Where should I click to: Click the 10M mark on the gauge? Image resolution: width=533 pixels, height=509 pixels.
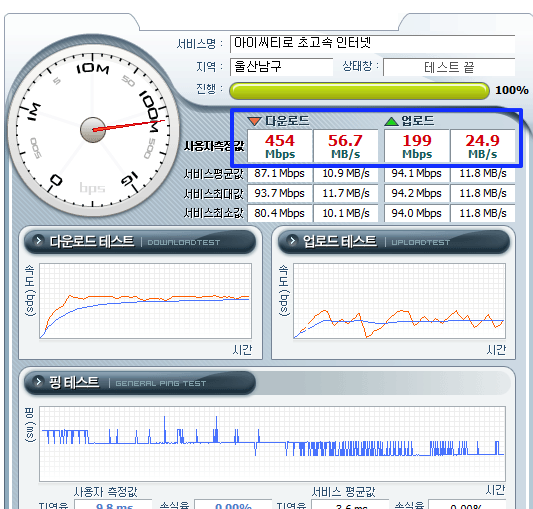tap(93, 68)
